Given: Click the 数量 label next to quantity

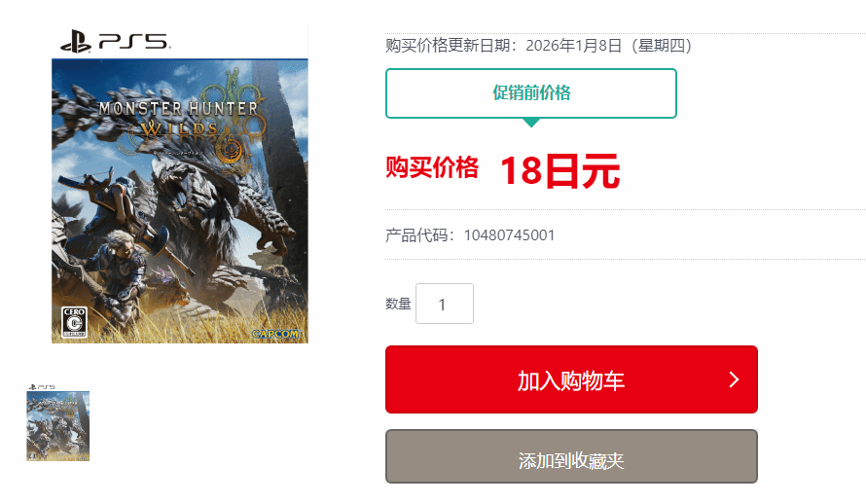Looking at the screenshot, I should (x=398, y=304).
